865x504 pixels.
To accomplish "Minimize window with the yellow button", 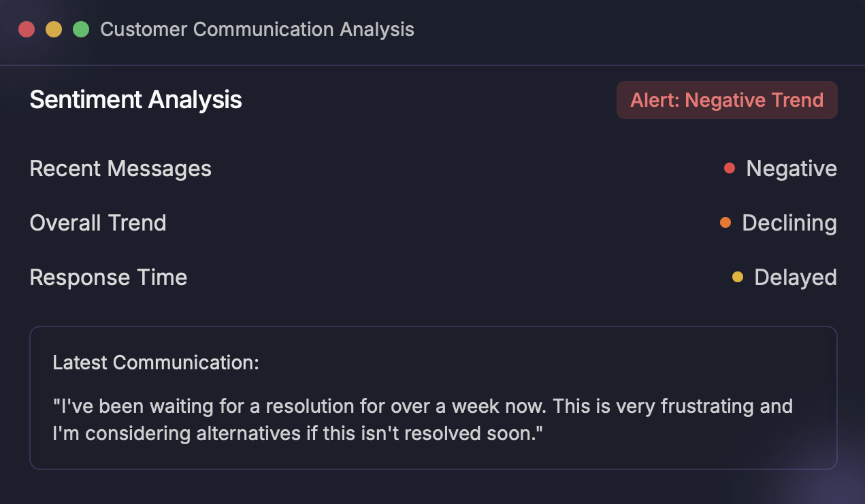I will click(54, 29).
